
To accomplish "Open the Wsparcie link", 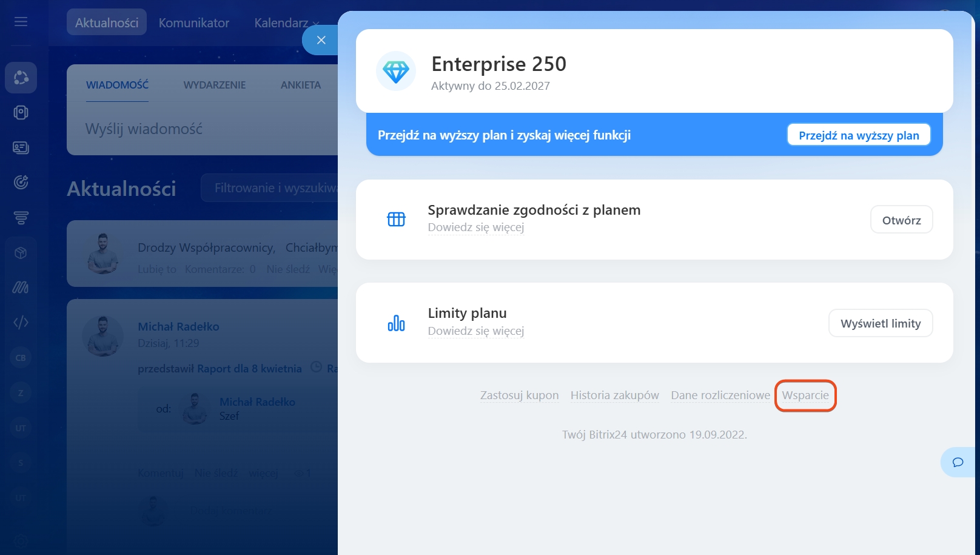I will coord(805,395).
